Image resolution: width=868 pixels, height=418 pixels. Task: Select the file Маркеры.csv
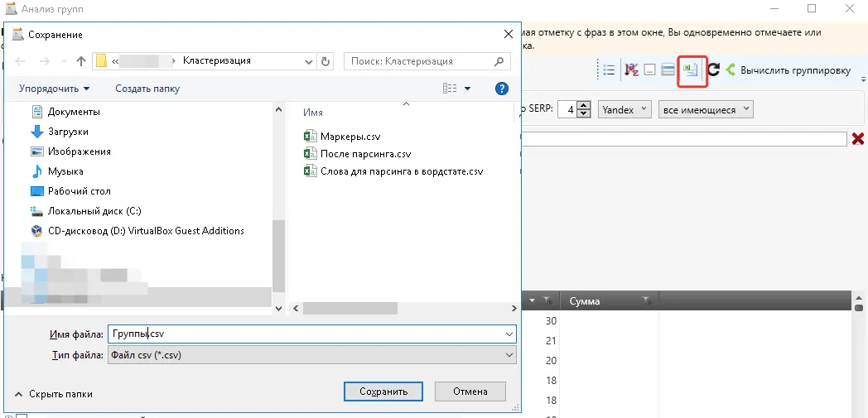pyautogui.click(x=342, y=137)
